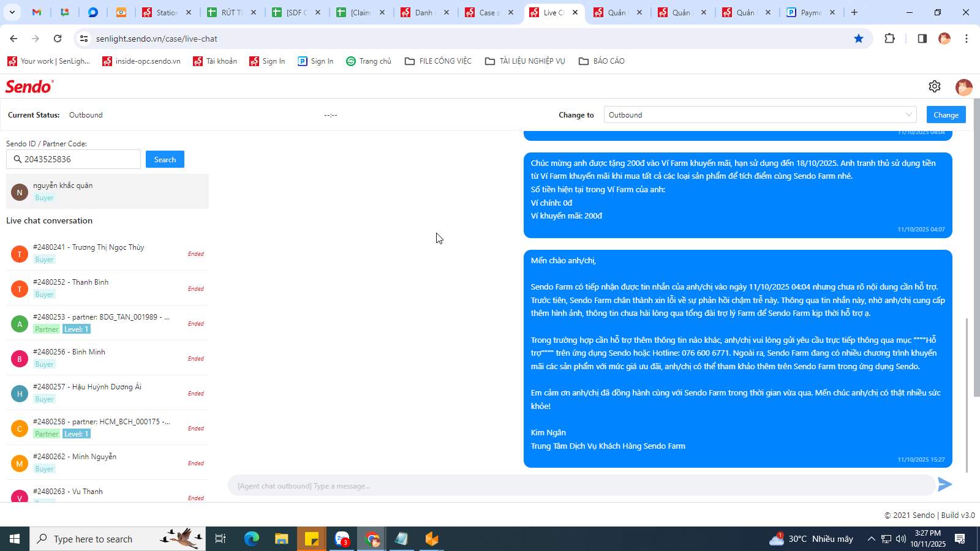Viewport: 980px width, 551px height.
Task: Open a new browser tab
Action: (x=854, y=12)
